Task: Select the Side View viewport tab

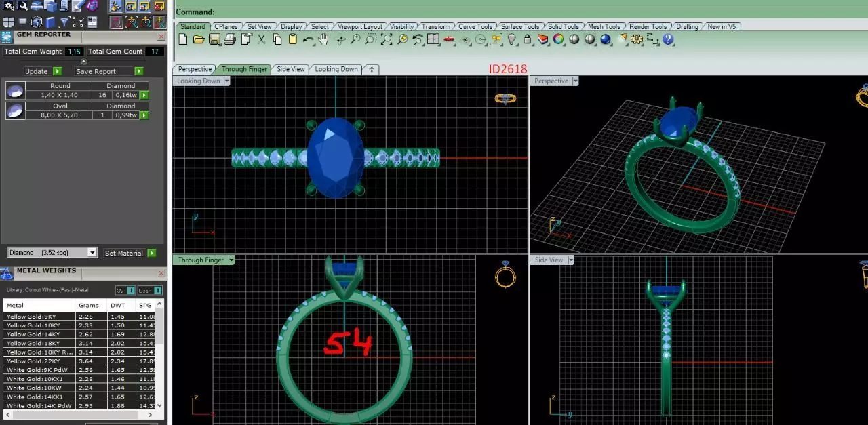Action: [x=291, y=69]
